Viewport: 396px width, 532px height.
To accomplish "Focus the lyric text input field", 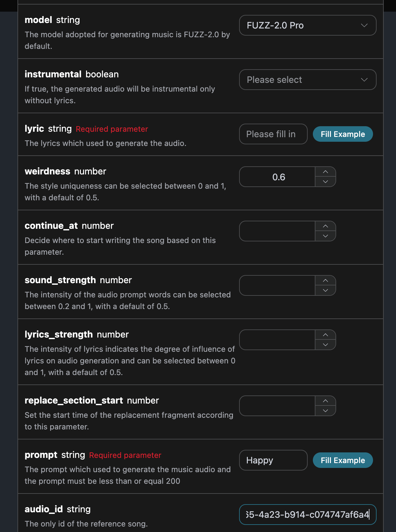I will tap(273, 134).
